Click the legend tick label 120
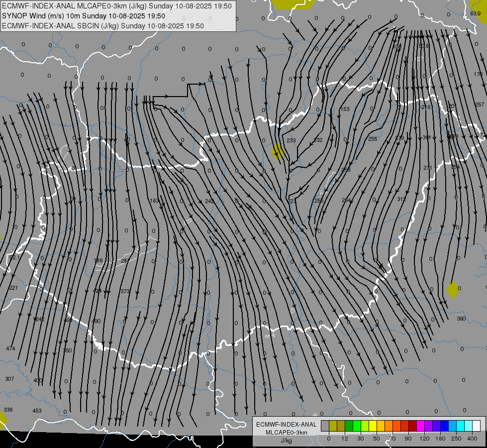 click(x=424, y=439)
